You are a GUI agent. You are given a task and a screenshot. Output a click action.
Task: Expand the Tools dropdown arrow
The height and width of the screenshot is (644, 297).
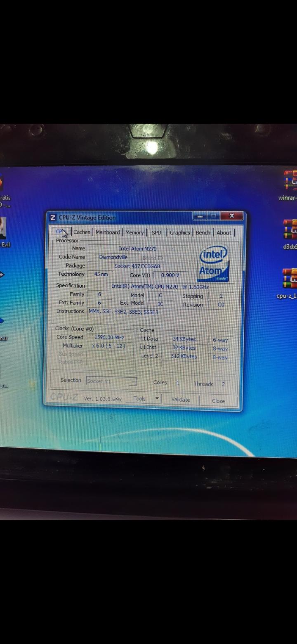(x=157, y=398)
